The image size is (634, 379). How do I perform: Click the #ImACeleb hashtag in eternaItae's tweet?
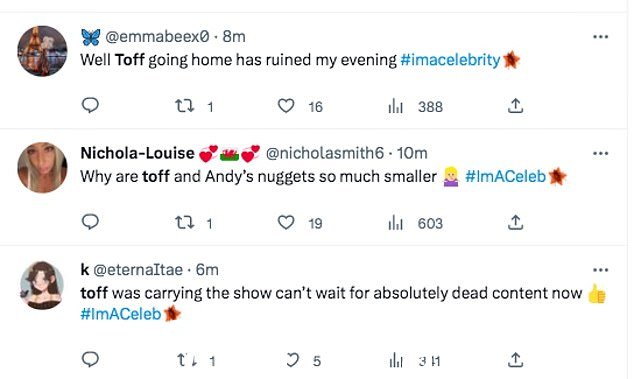(121, 314)
